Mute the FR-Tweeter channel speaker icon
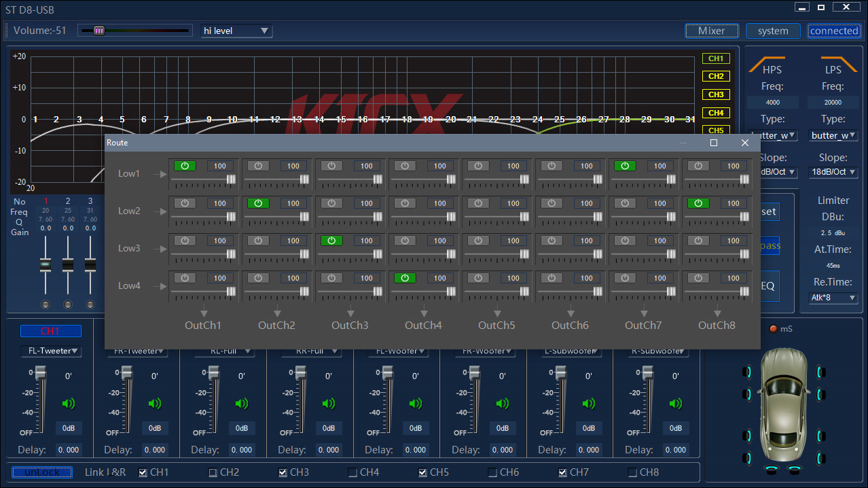The height and width of the screenshot is (488, 868). click(x=155, y=404)
